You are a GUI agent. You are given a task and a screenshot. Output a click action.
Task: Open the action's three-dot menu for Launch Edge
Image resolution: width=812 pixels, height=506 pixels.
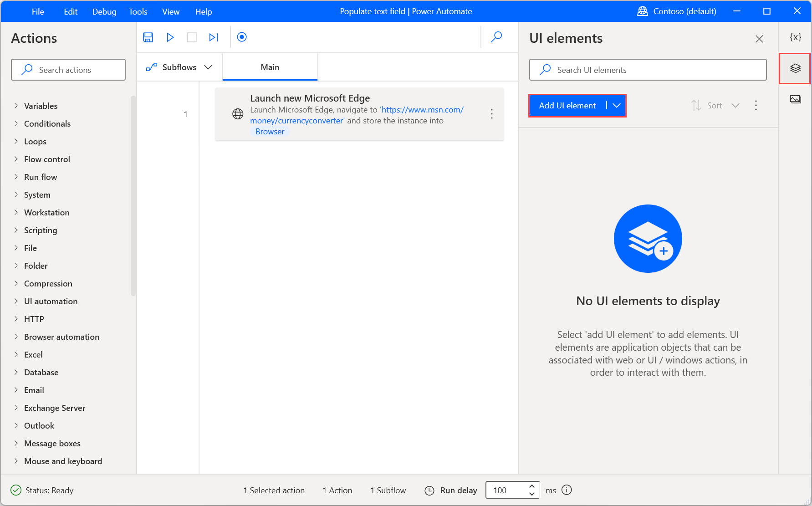point(492,114)
